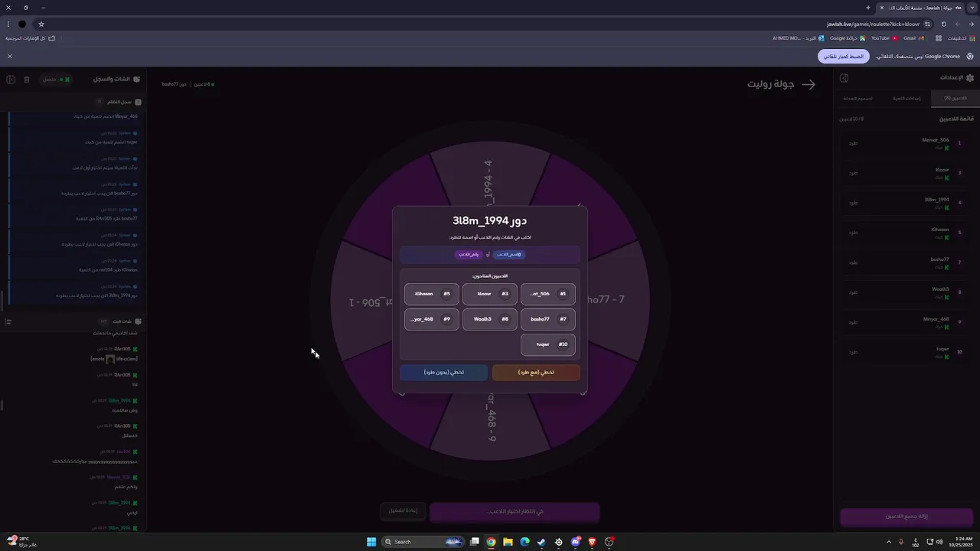Screen dimensions: 980x551
Task: Open File Explorer from the taskbar
Action: coord(508,542)
